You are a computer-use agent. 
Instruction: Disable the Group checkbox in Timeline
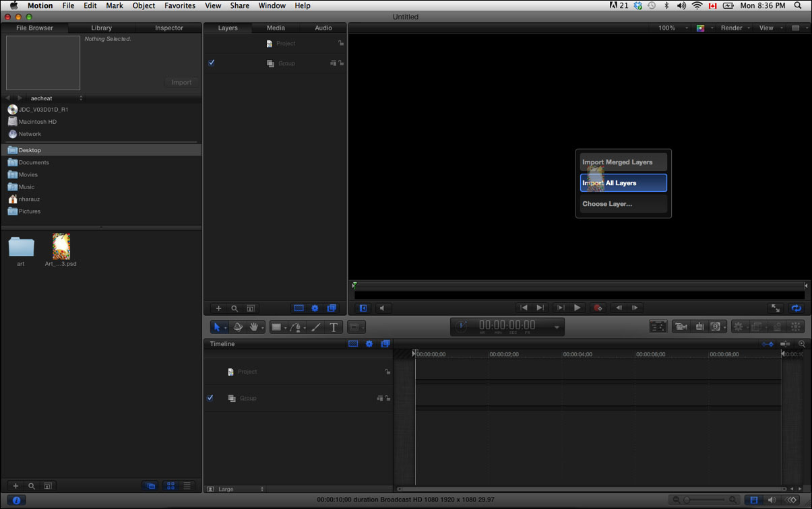coord(210,398)
